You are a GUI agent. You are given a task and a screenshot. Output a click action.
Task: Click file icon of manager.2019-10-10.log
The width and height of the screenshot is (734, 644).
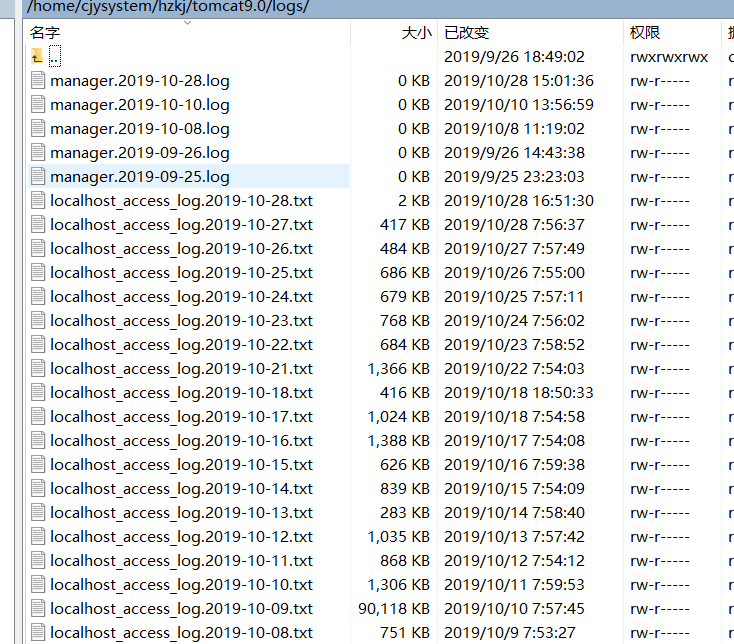[x=38, y=105]
